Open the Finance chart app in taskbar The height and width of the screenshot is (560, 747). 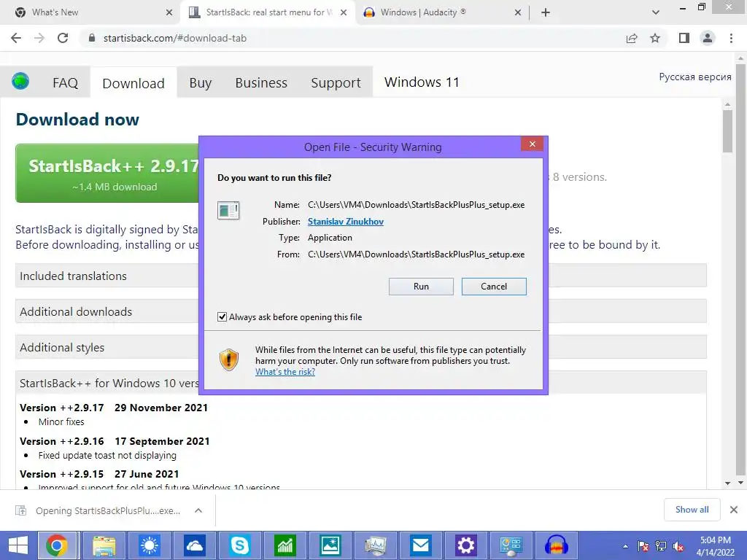pyautogui.click(x=285, y=545)
